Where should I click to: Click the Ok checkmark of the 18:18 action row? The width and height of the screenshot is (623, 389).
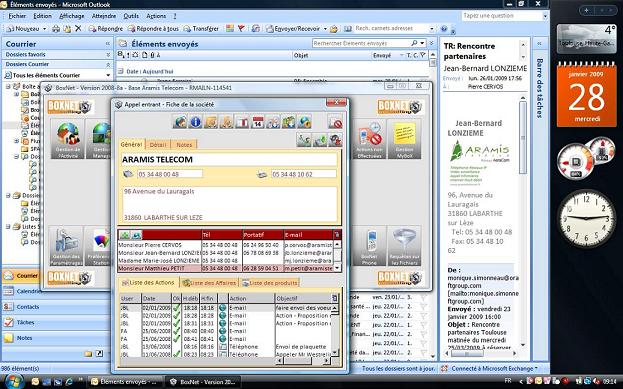coord(176,308)
